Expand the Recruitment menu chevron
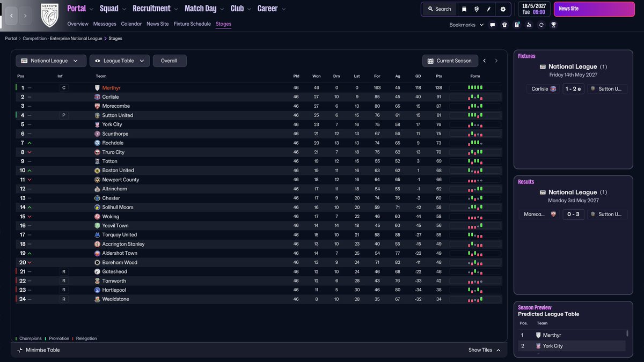This screenshot has width=644, height=362. pos(176,9)
